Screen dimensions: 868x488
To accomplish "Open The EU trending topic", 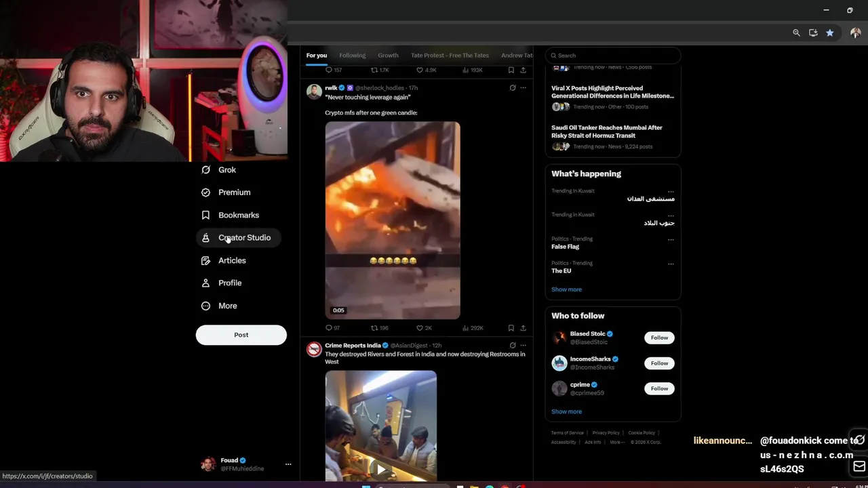I will pyautogui.click(x=561, y=271).
